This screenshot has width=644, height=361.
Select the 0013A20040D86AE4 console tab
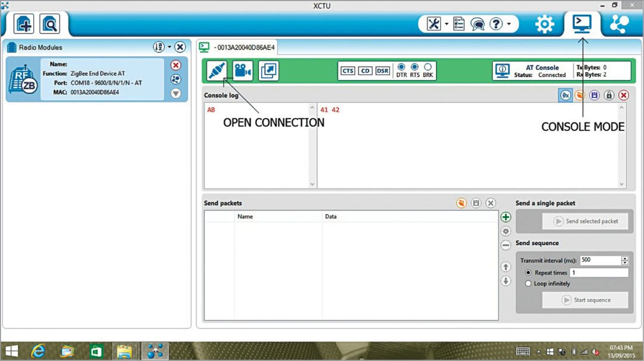click(239, 47)
